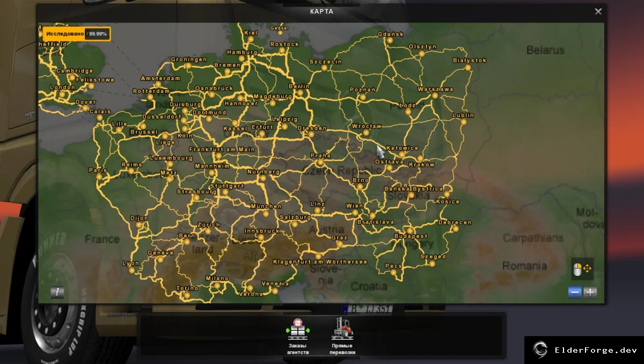Screen dimensions: 644x364
Task: Click Klagenfurt am Wörthersee label
Action: coord(320,262)
